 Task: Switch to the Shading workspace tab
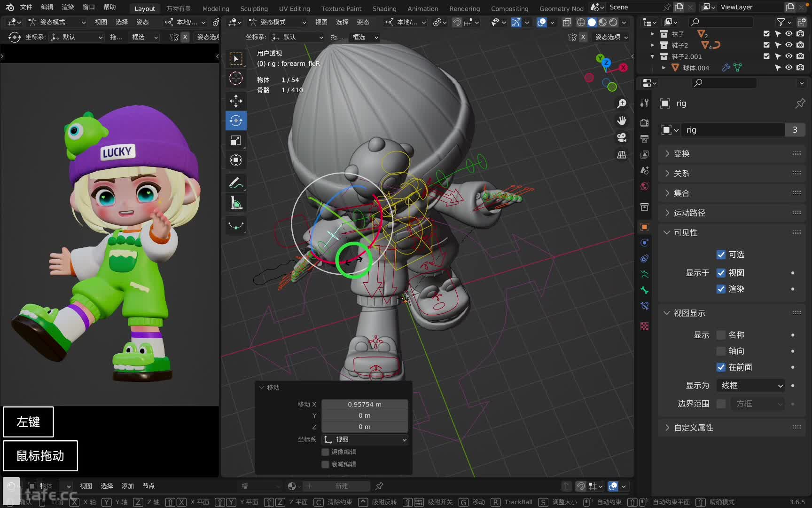pyautogui.click(x=384, y=8)
